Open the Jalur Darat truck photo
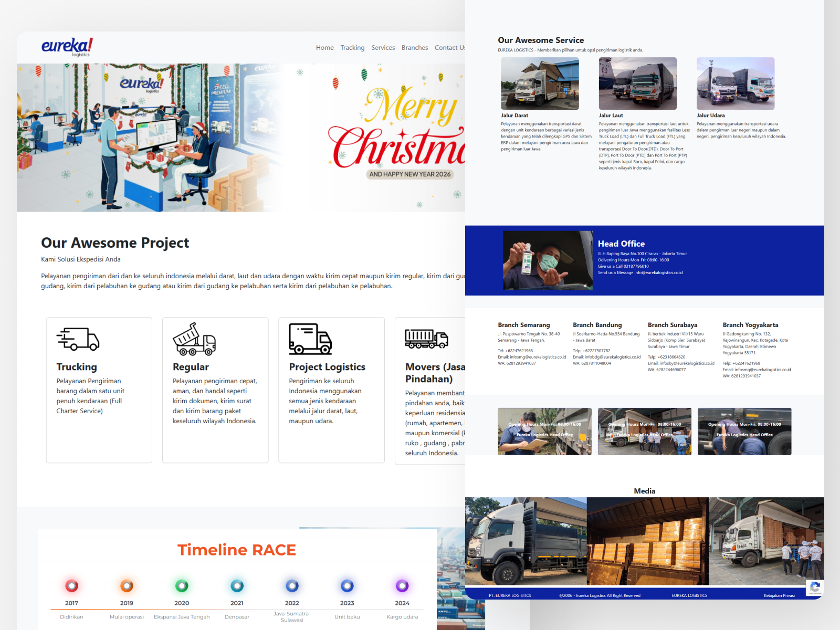 (540, 83)
